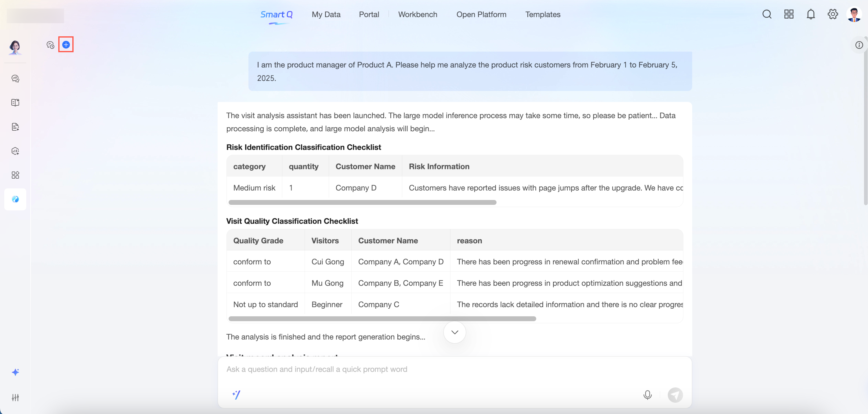Click the app grid icon in header
Viewport: 868px width, 414px height.
[789, 14]
